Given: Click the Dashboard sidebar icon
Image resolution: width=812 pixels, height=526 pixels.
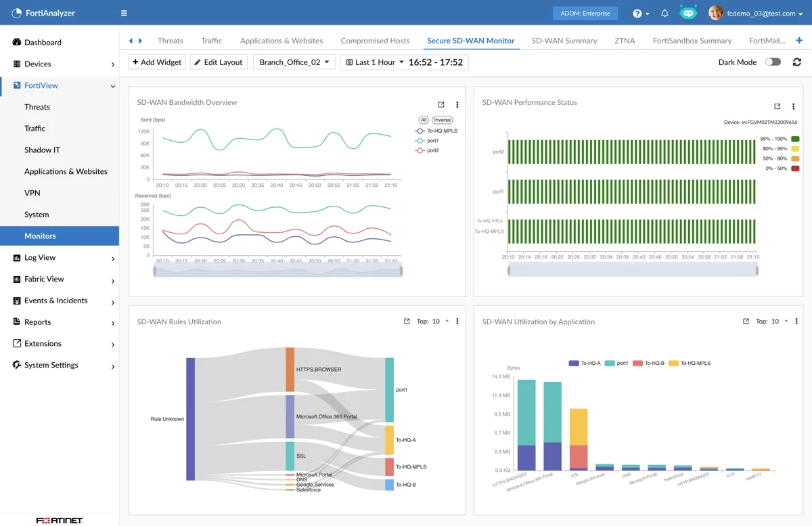Looking at the screenshot, I should pyautogui.click(x=17, y=42).
